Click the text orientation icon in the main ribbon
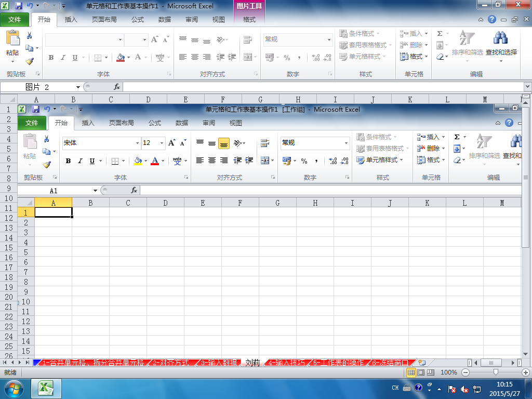532x399 pixels. 220,39
